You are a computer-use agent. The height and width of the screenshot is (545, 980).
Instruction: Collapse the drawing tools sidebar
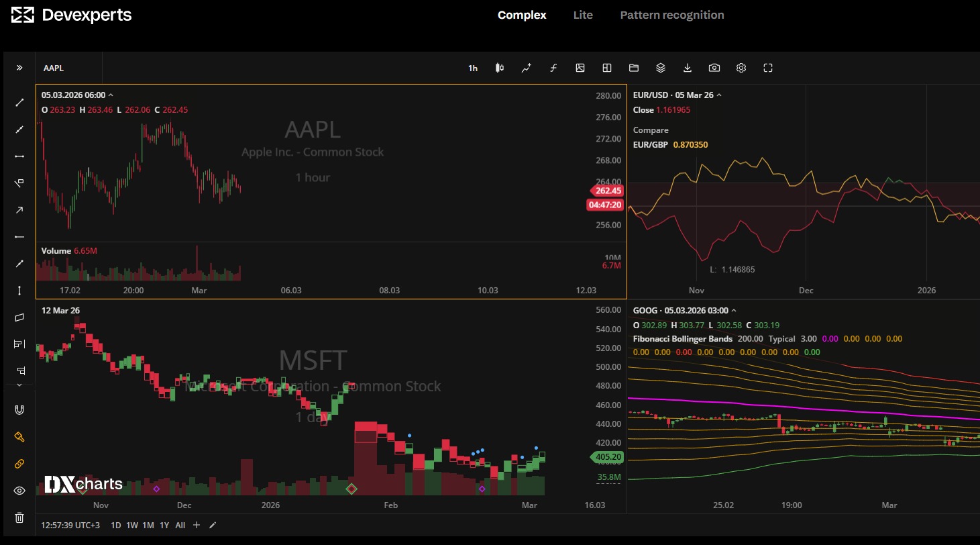[19, 67]
